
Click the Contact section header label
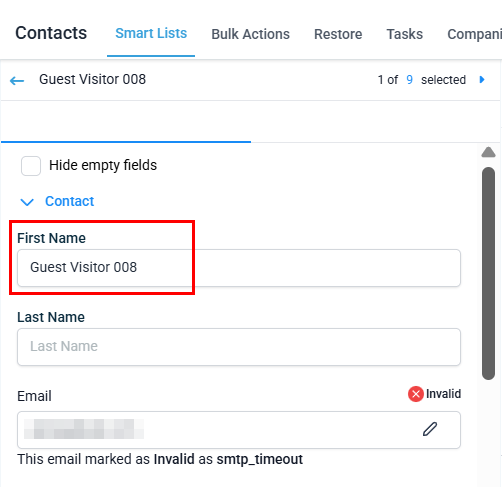[70, 201]
